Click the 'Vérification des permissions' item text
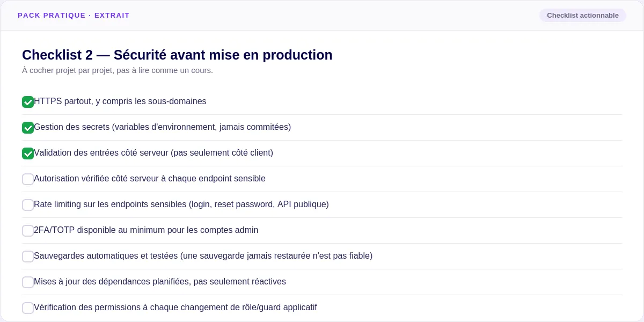This screenshot has height=322, width=644. tap(175, 308)
